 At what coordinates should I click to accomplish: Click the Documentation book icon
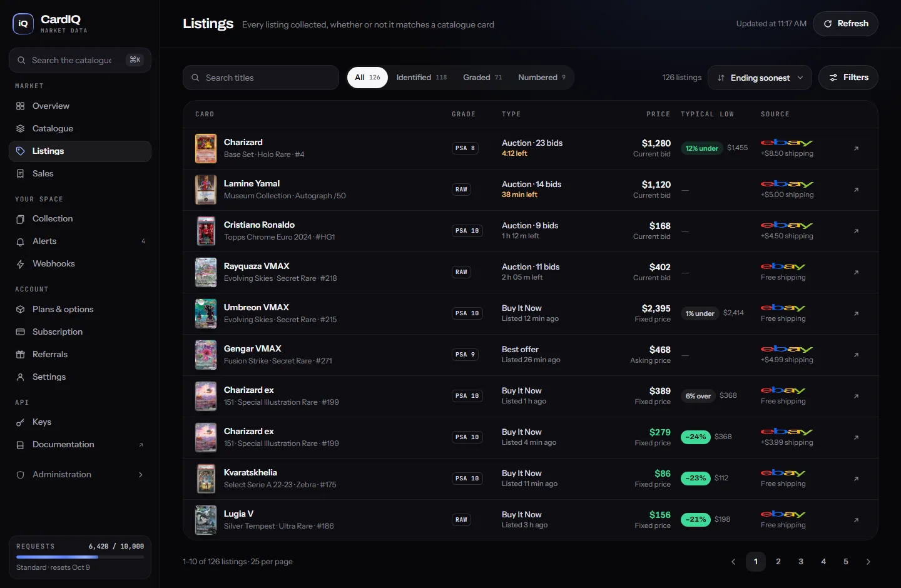[x=21, y=445]
